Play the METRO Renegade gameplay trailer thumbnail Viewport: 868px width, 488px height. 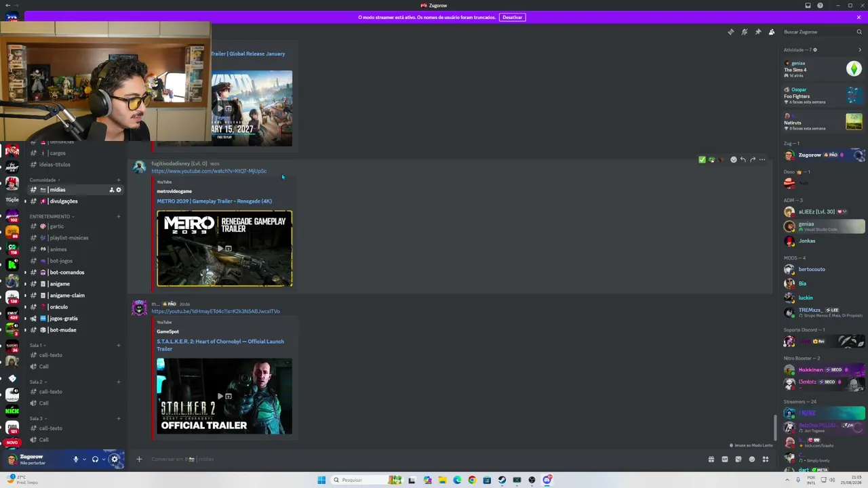click(224, 248)
